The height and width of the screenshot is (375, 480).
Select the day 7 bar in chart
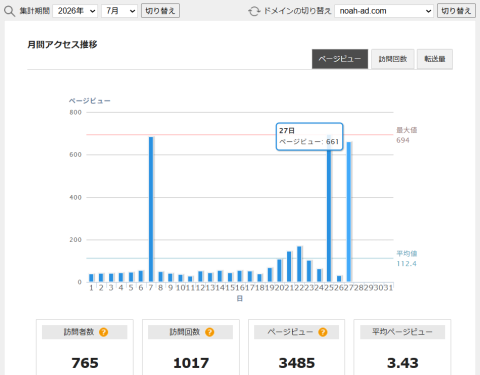151,209
